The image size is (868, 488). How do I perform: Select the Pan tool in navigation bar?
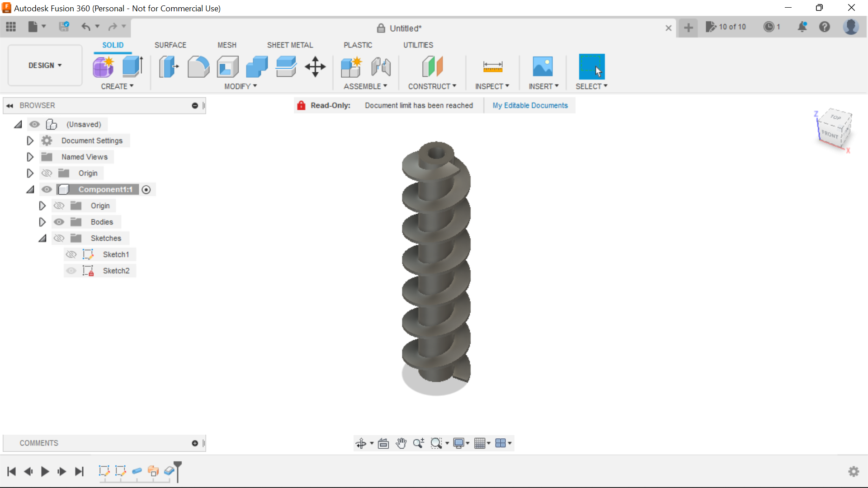coord(401,443)
